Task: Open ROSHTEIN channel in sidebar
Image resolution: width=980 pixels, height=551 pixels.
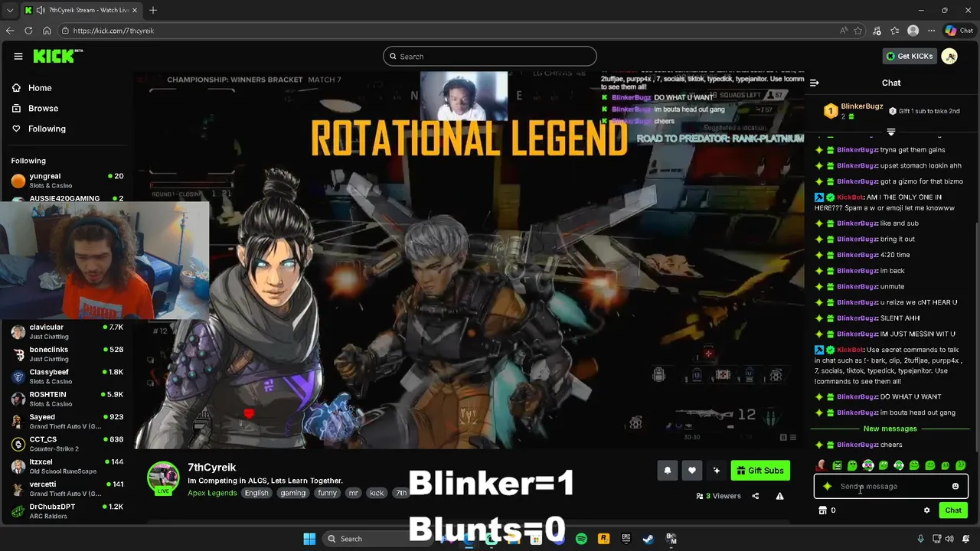Action: 67,399
